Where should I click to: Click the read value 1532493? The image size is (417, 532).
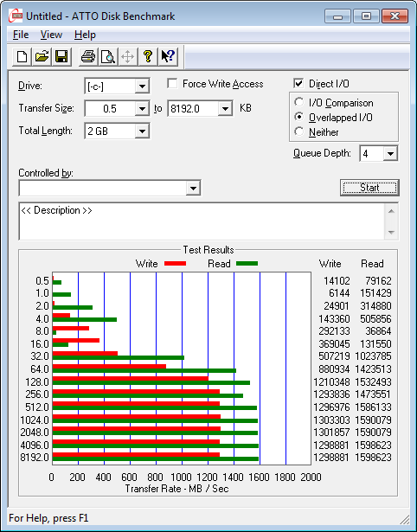[x=373, y=382]
